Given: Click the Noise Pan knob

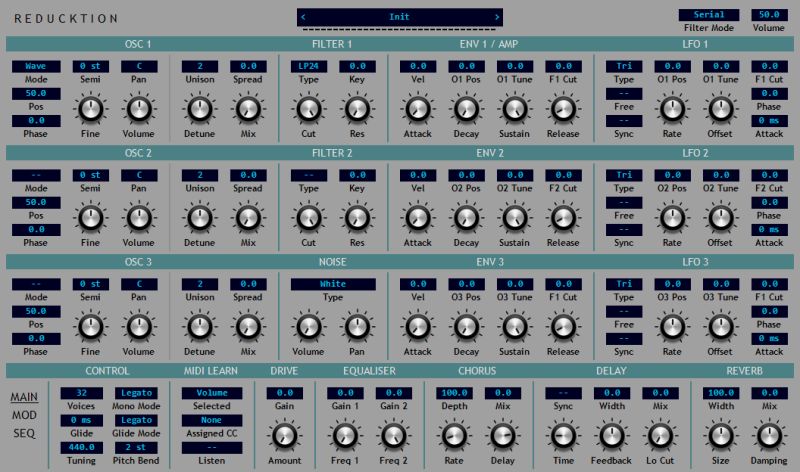Looking at the screenshot, I should 357,327.
